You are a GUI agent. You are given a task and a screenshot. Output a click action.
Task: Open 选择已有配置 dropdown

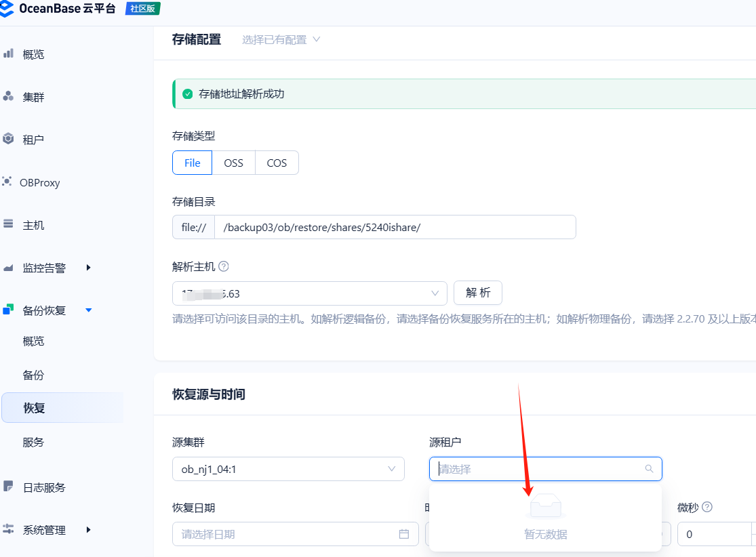281,39
